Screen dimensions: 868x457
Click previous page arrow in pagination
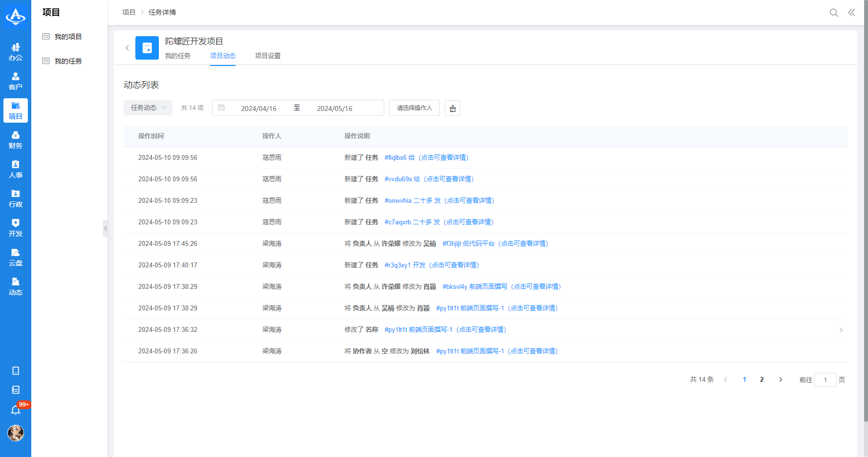(x=726, y=380)
